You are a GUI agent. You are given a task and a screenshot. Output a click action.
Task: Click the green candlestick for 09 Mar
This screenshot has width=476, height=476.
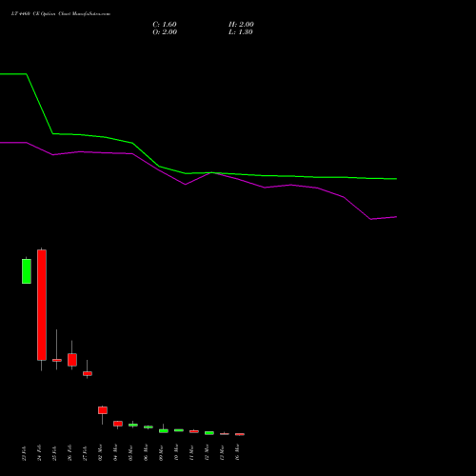pyautogui.click(x=164, y=431)
